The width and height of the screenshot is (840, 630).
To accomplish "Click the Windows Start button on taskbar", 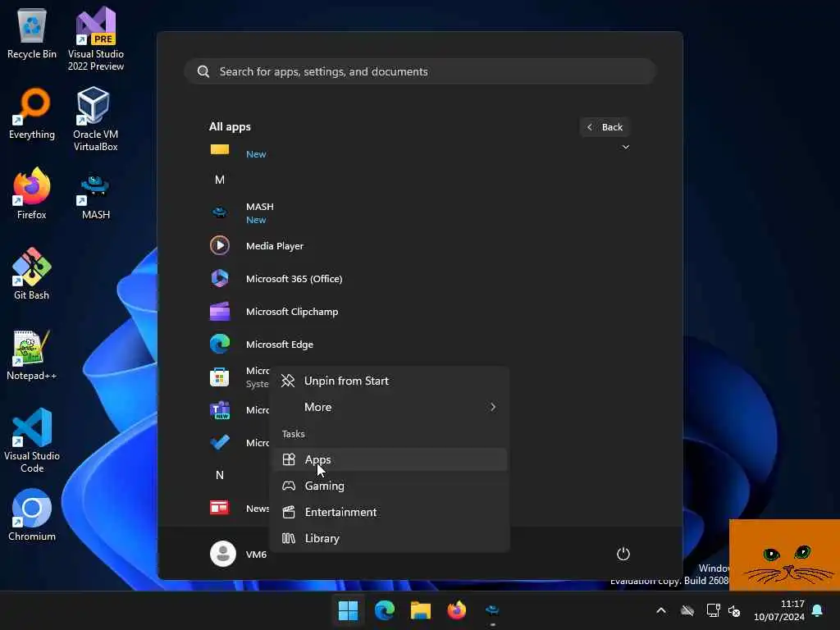I will [348, 610].
